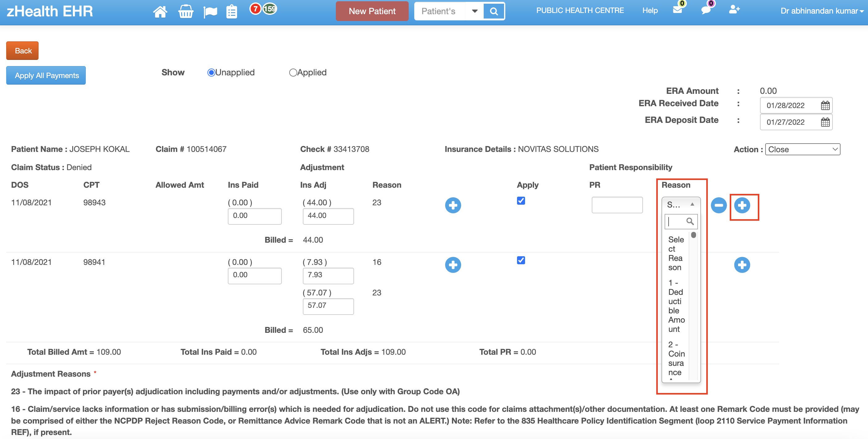Click the add user icon
The height and width of the screenshot is (439, 868).
tap(734, 10)
